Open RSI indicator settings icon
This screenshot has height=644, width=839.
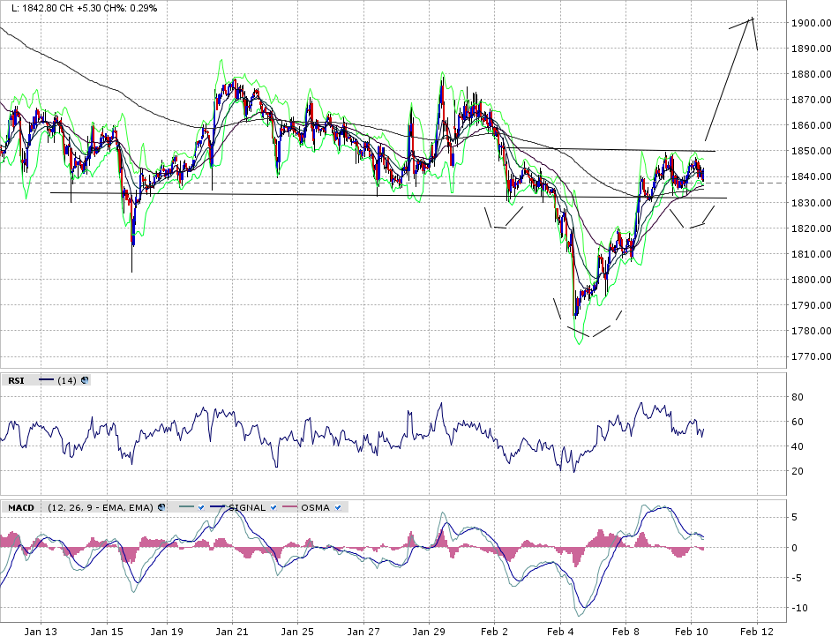tap(85, 380)
